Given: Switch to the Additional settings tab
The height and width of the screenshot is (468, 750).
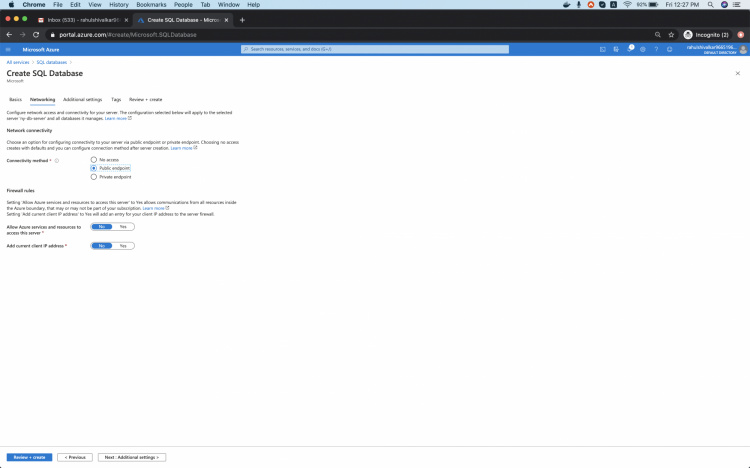Looking at the screenshot, I should tap(82, 99).
